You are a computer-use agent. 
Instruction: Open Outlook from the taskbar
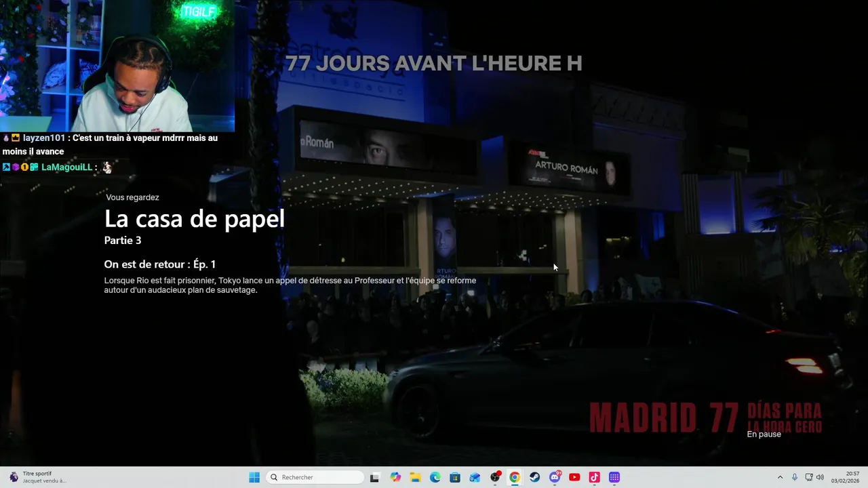pos(475,477)
